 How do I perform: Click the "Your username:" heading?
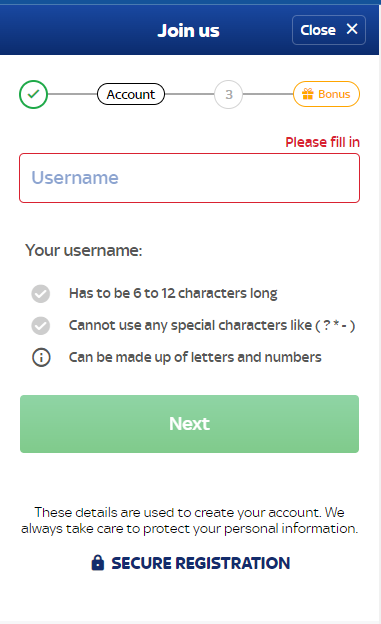coord(84,250)
